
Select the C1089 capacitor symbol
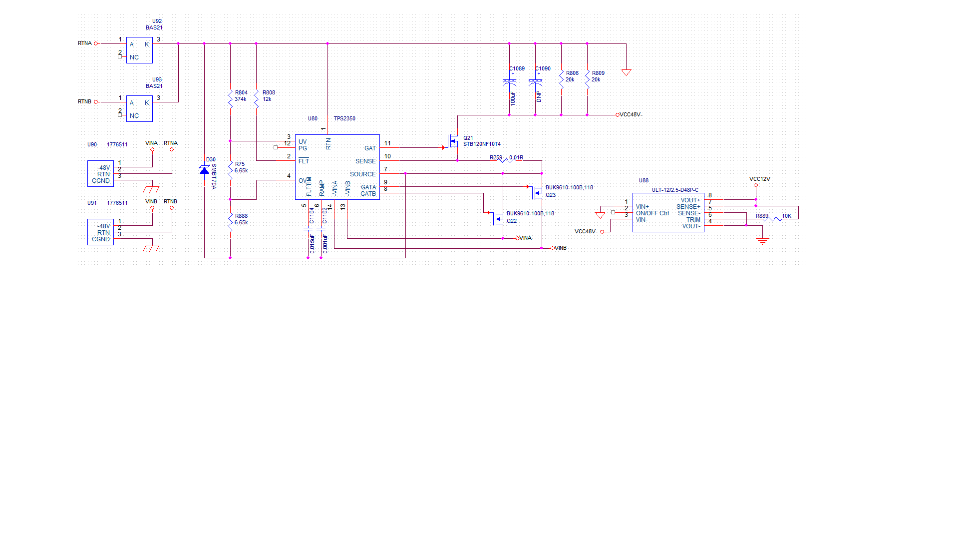[x=509, y=82]
